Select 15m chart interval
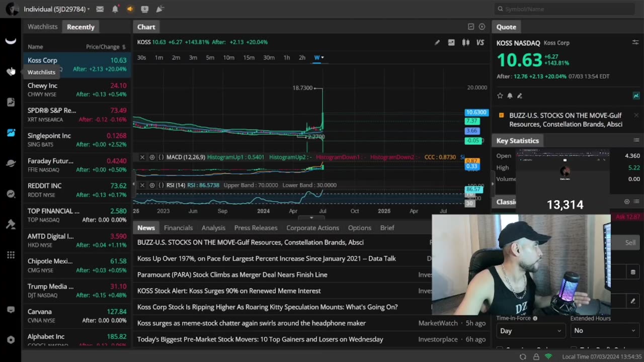The height and width of the screenshot is (362, 644). pyautogui.click(x=249, y=57)
